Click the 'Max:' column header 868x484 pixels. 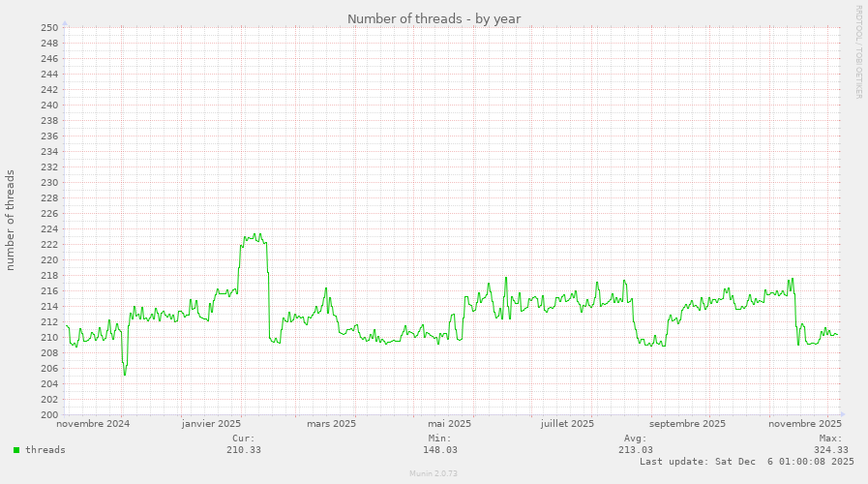pyautogui.click(x=831, y=439)
